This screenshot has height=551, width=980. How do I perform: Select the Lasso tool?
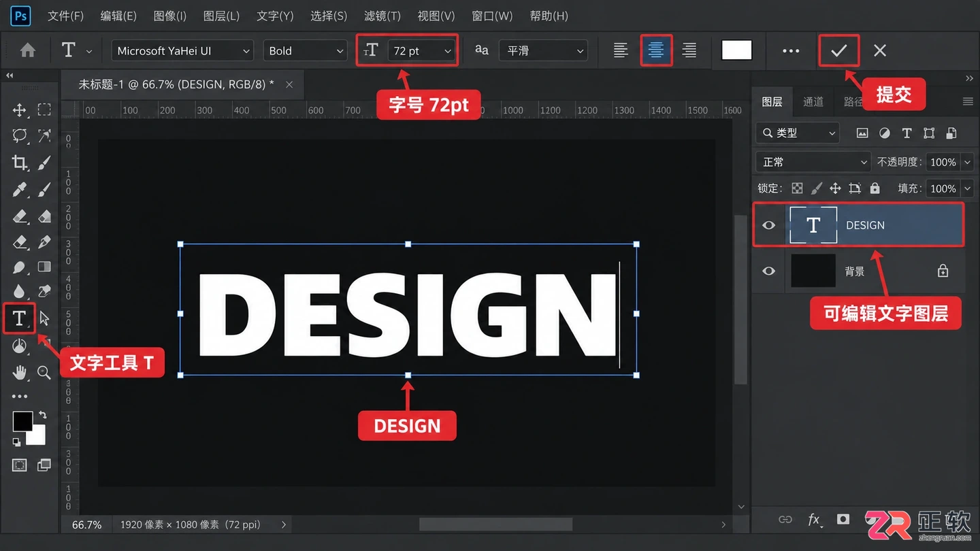(x=19, y=136)
